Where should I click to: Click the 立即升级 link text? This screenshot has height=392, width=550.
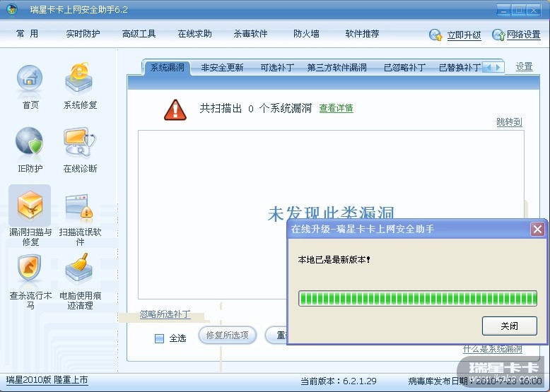click(x=464, y=35)
